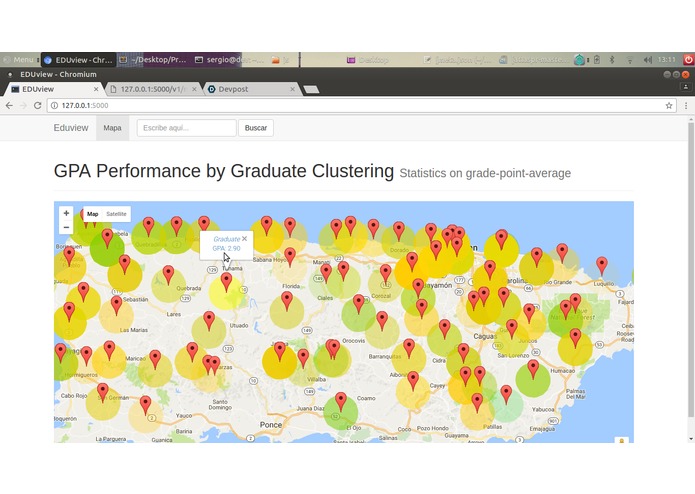The height and width of the screenshot is (494, 695).
Task: Open the Pegman street view icon
Action: click(x=621, y=440)
